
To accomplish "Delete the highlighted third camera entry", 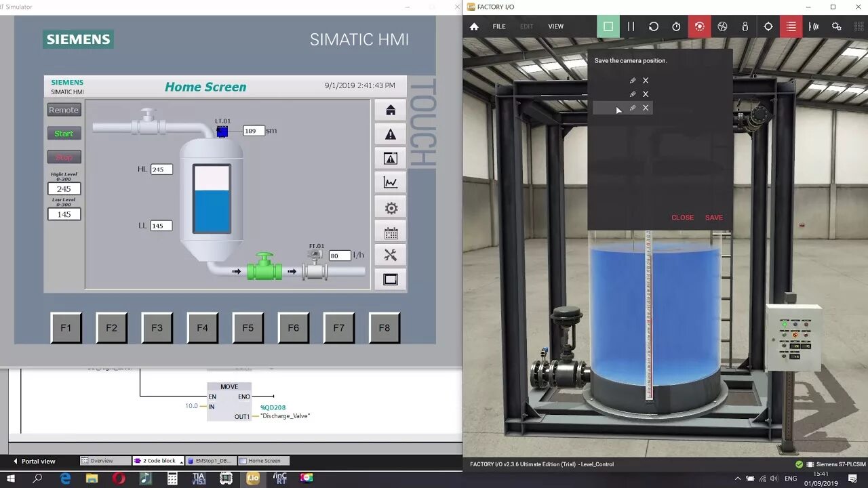I will [646, 108].
